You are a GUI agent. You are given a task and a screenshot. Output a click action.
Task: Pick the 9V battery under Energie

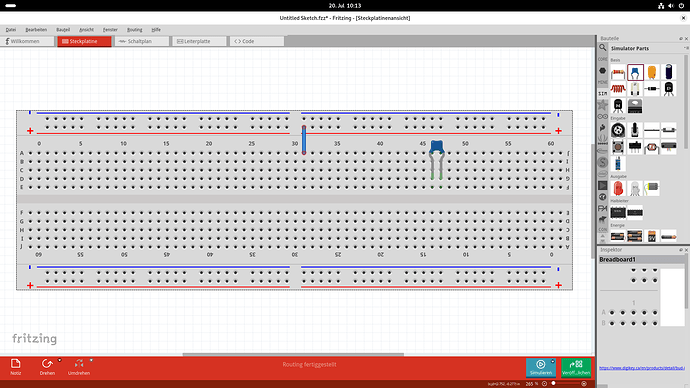652,237
